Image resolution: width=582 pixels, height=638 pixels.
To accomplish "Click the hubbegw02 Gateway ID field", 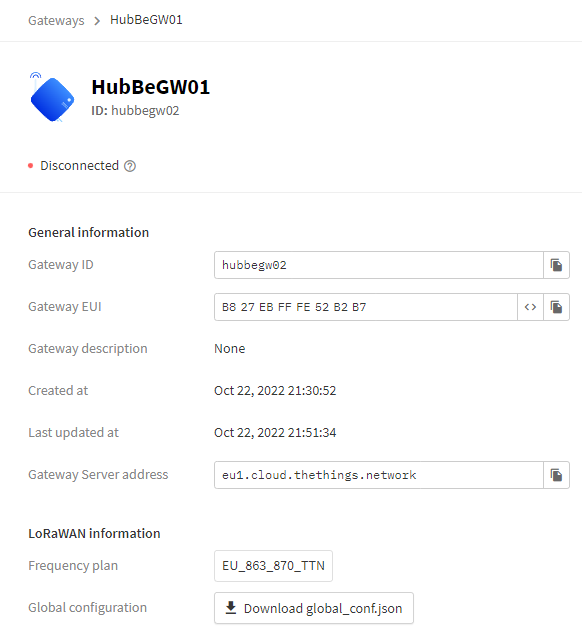I will (379, 265).
